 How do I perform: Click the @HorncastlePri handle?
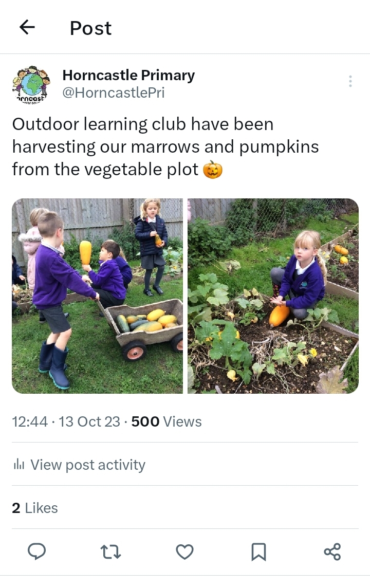(x=114, y=93)
